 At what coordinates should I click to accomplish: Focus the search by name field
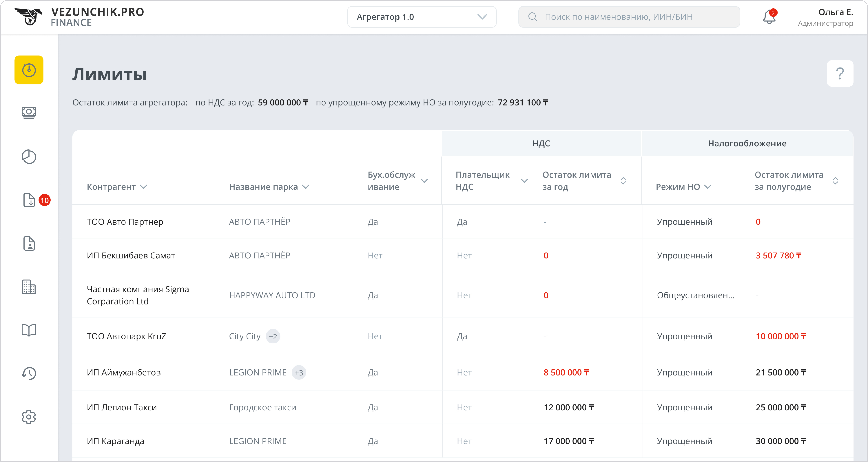pos(629,17)
